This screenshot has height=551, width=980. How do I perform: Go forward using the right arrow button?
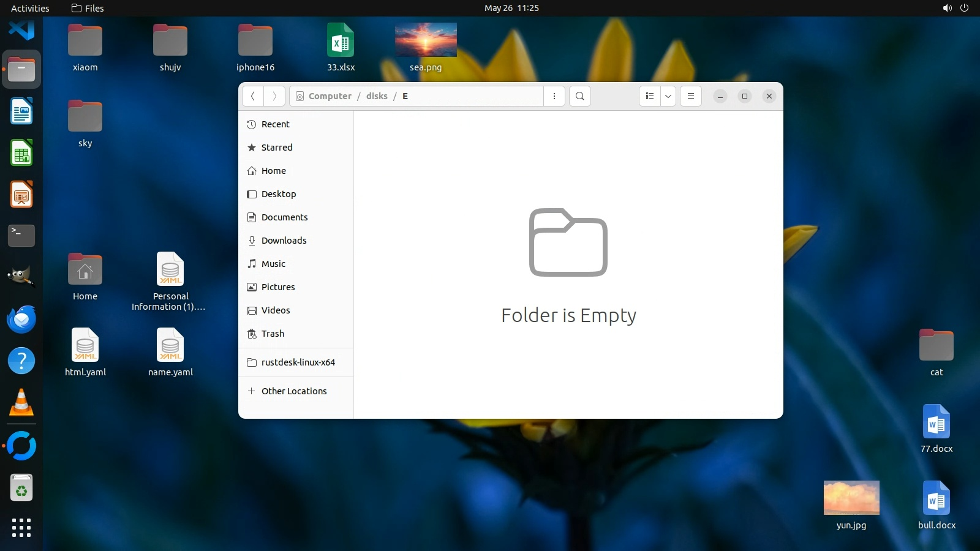coord(274,96)
